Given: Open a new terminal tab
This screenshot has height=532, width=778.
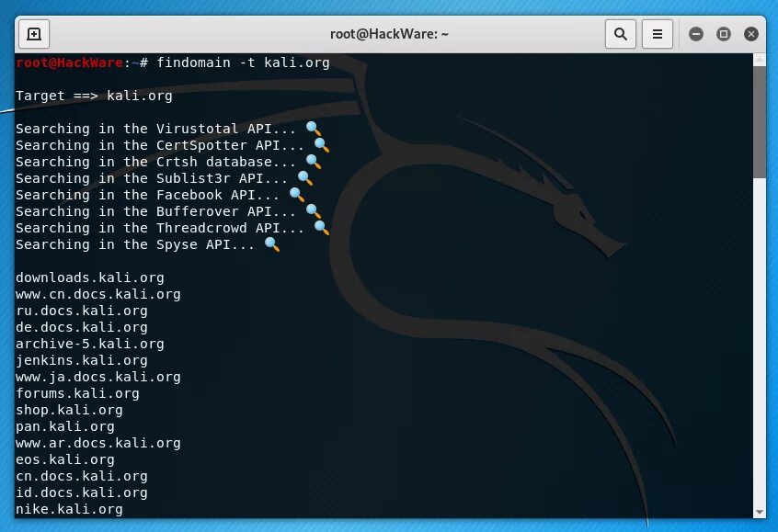Looking at the screenshot, I should click(34, 34).
